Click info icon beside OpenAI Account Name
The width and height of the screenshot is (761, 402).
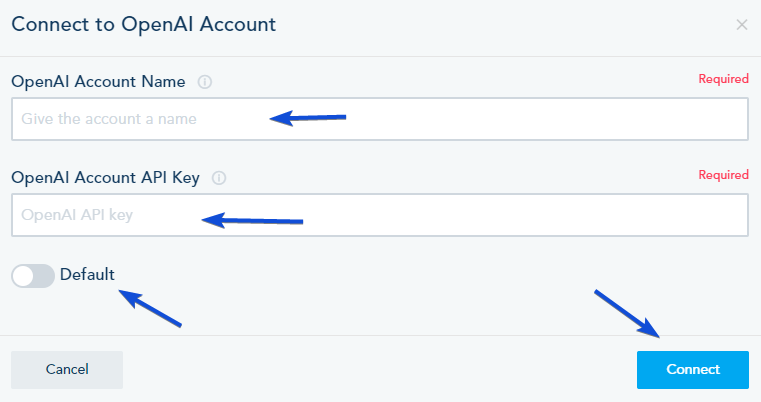point(205,82)
